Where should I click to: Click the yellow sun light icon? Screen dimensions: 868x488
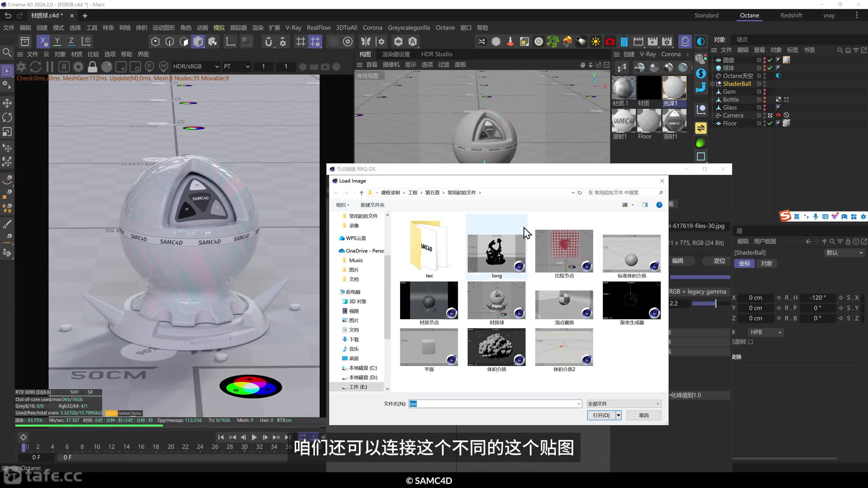pos(595,41)
